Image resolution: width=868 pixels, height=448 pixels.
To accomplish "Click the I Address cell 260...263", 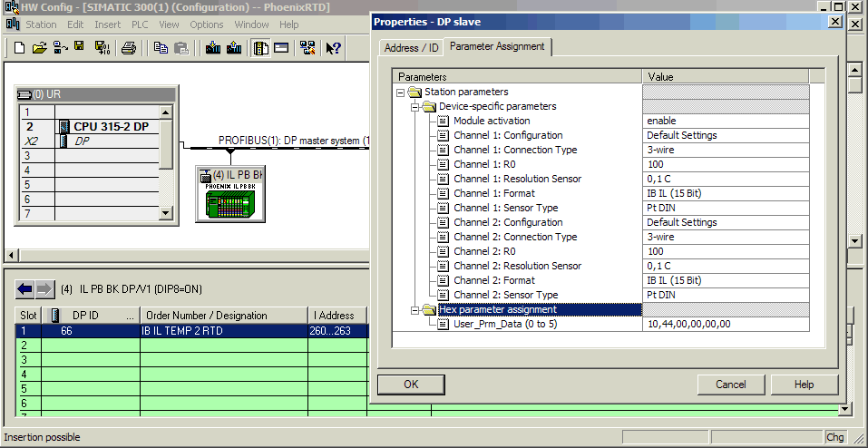I will [337, 331].
